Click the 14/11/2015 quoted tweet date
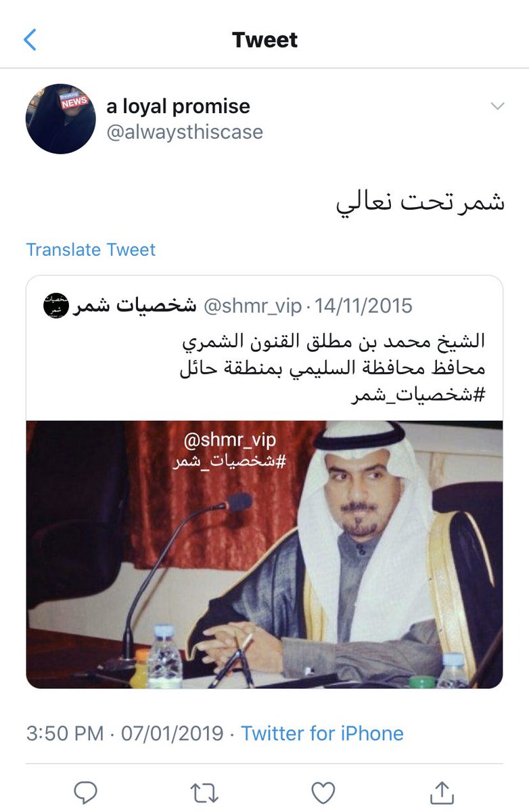 tap(362, 306)
